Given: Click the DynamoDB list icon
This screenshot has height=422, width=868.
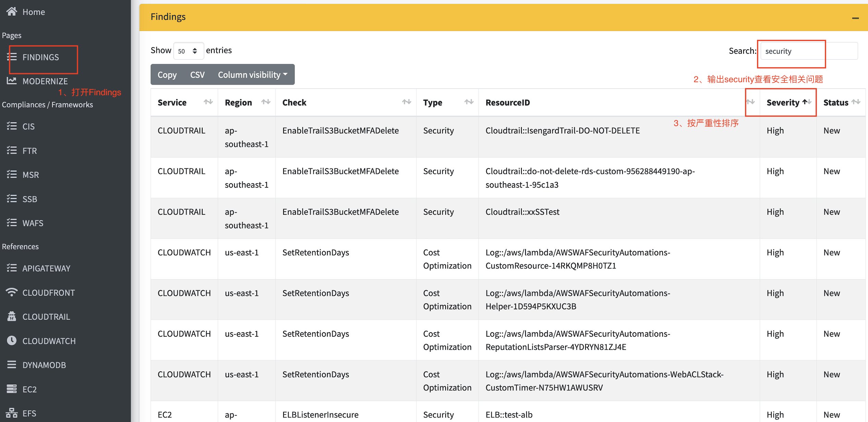Looking at the screenshot, I should pyautogui.click(x=12, y=364).
